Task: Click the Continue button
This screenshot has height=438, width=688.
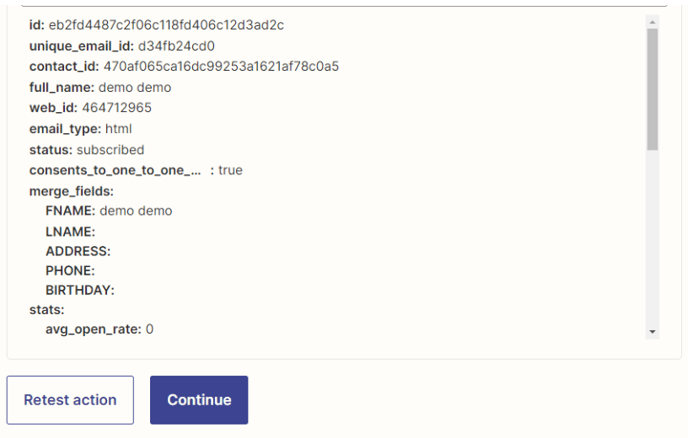Action: click(x=199, y=400)
